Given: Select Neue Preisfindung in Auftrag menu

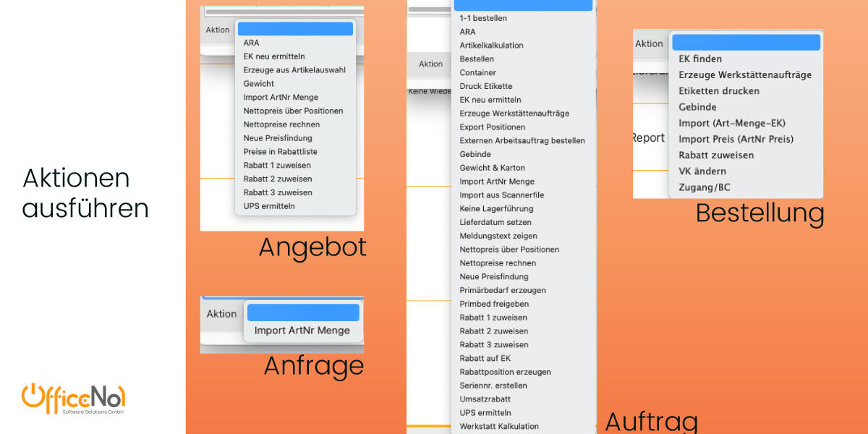Looking at the screenshot, I should pyautogui.click(x=494, y=277).
